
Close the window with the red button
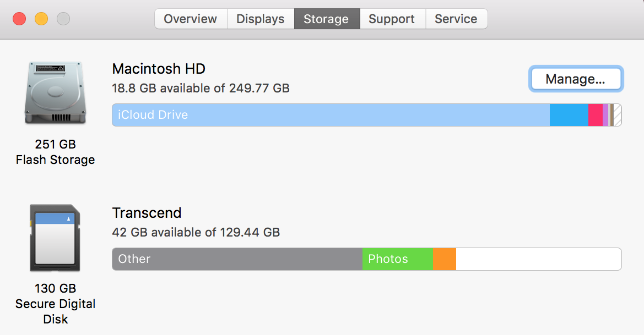[x=19, y=19]
